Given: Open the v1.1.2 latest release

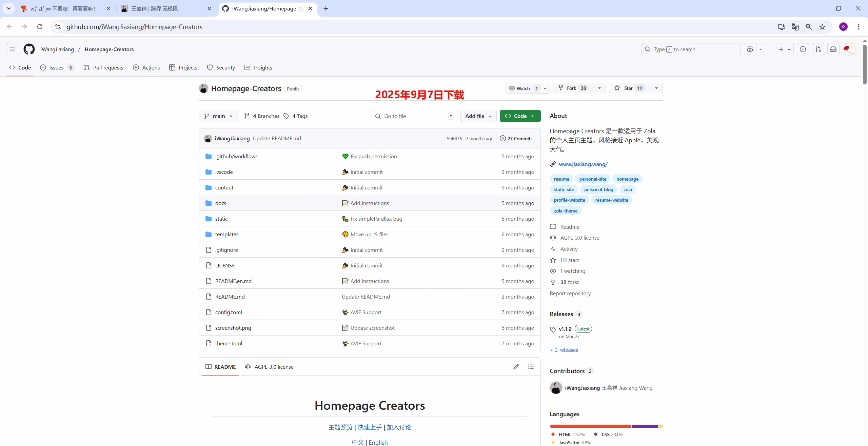Looking at the screenshot, I should pyautogui.click(x=565, y=329).
